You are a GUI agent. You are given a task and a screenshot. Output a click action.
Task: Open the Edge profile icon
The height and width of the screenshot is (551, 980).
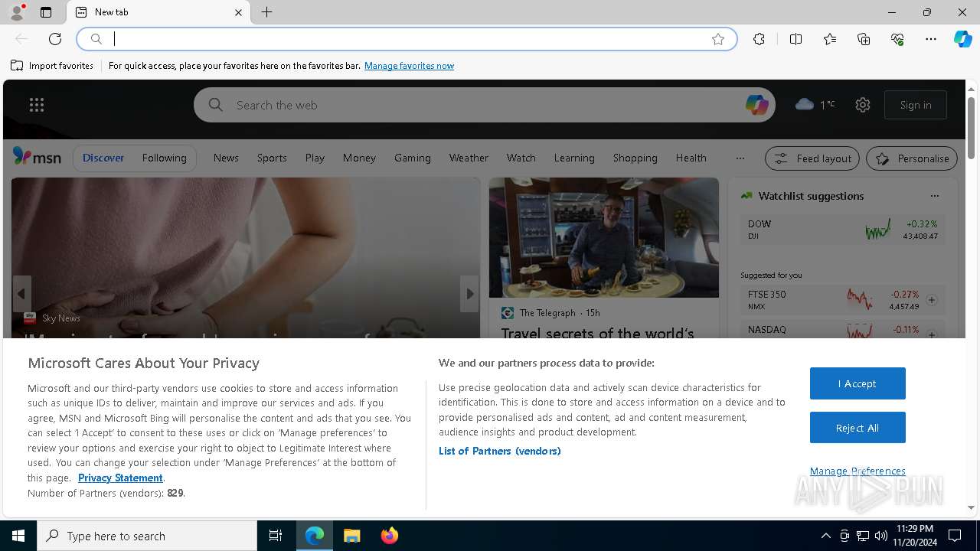click(x=16, y=12)
